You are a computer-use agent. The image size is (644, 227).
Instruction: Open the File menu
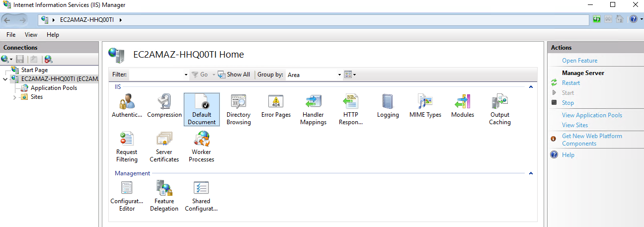pyautogui.click(x=11, y=35)
